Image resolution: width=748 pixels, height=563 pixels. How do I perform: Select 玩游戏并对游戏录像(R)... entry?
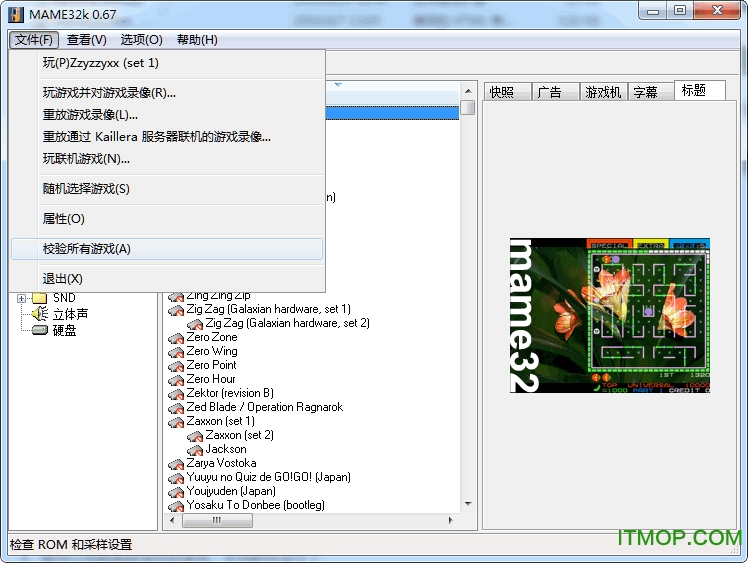pos(167,93)
